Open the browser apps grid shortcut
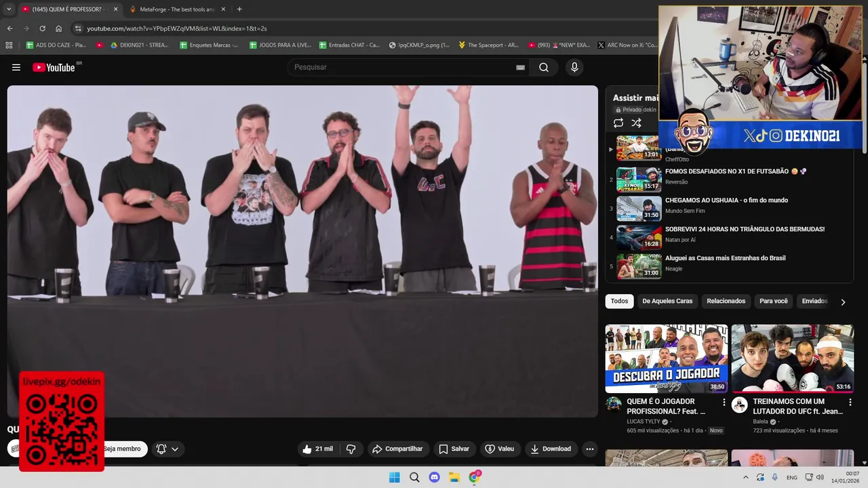Screen dimensions: 868x488 [x=9, y=45]
